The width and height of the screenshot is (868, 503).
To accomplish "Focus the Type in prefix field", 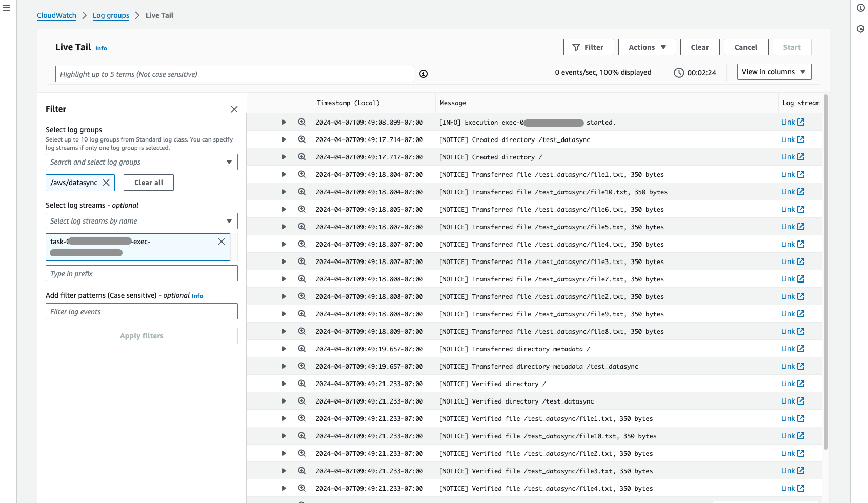I will (x=142, y=273).
